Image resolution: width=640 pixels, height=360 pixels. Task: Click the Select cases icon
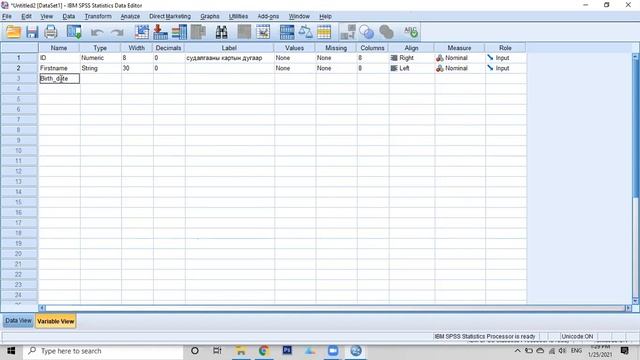pyautogui.click(x=324, y=32)
